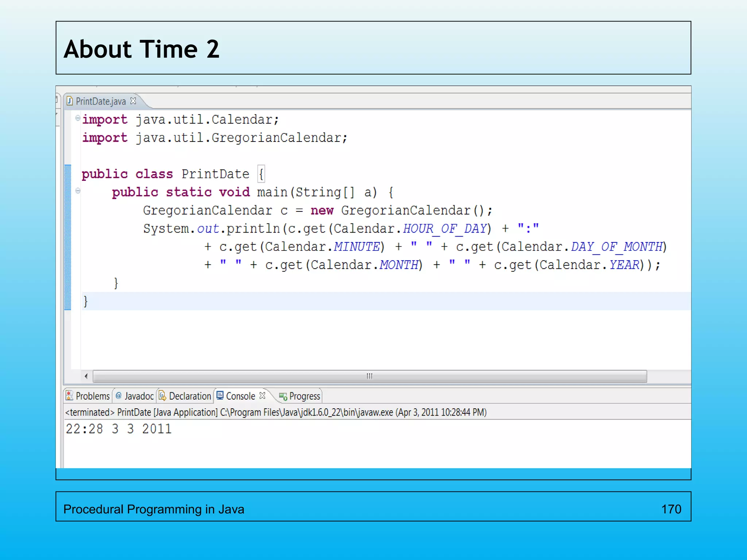Viewport: 747px width, 560px height.
Task: Collapse the import statements fold marker
Action: click(78, 118)
